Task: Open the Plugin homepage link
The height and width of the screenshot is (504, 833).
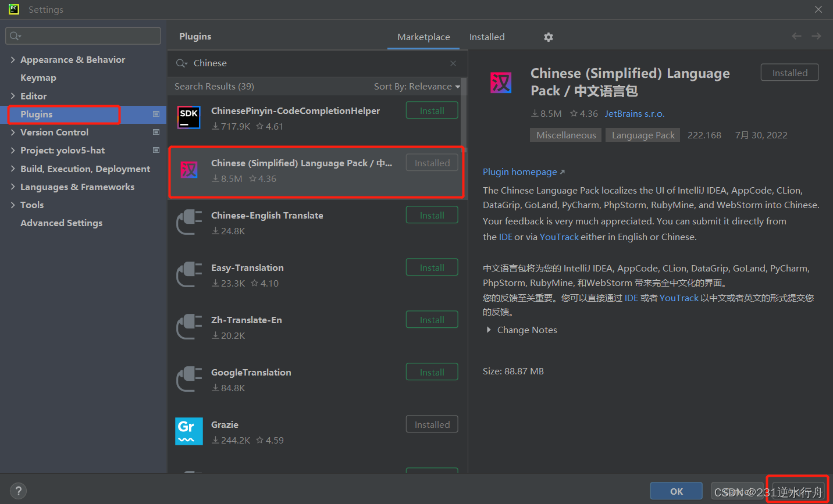Action: tap(524, 172)
